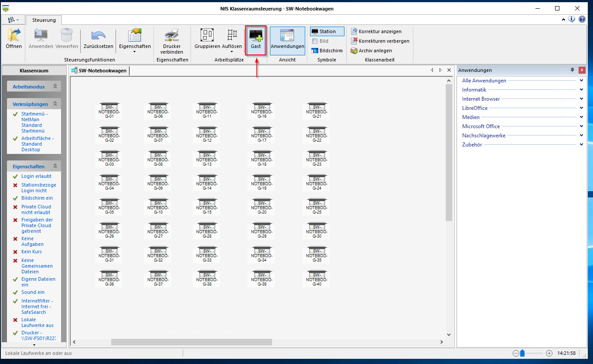Toggle Lokale Laufwerke aus property

coord(37,323)
